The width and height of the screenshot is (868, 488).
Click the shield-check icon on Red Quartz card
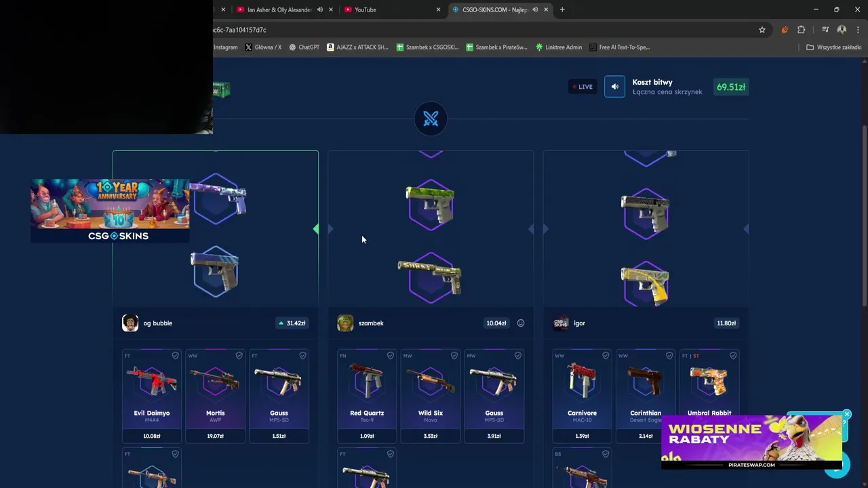(x=390, y=356)
